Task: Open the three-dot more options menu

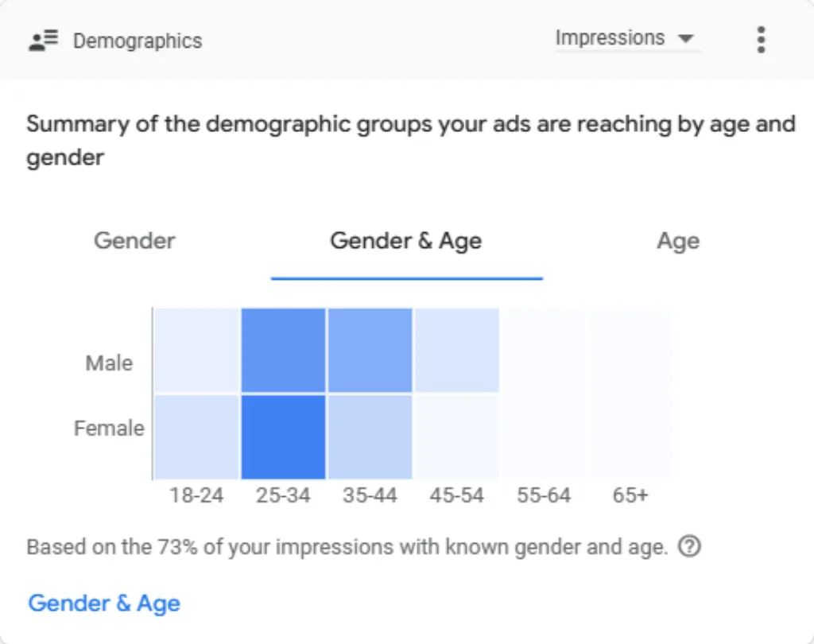Action: (761, 40)
